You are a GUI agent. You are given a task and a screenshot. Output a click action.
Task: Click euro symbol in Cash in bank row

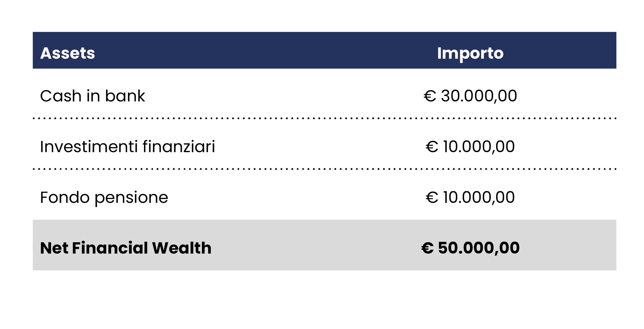pyautogui.click(x=430, y=96)
